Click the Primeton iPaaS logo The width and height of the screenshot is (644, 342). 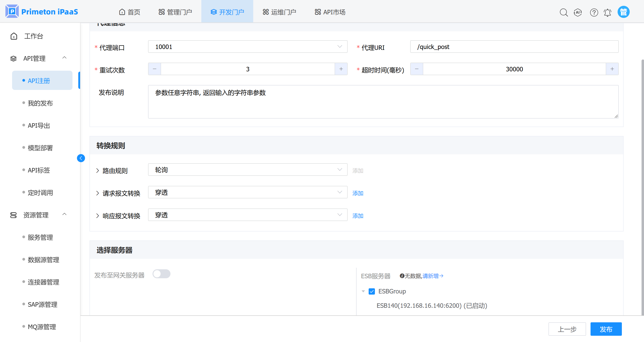42,12
